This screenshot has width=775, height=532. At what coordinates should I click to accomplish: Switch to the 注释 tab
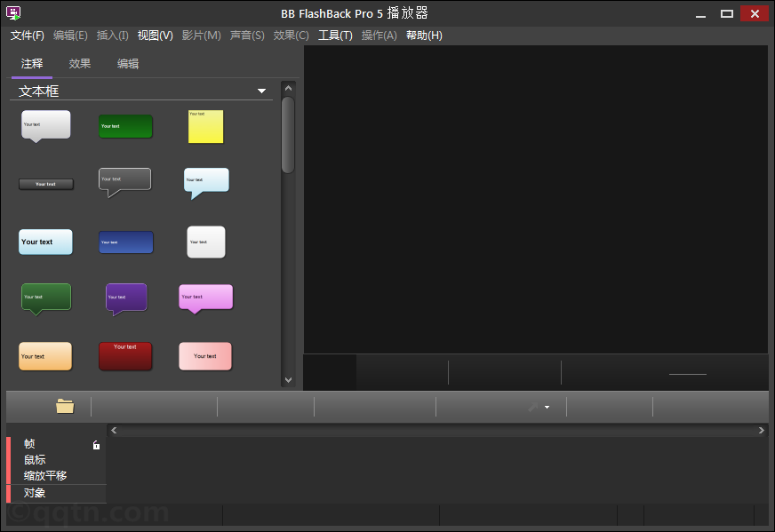tap(32, 64)
